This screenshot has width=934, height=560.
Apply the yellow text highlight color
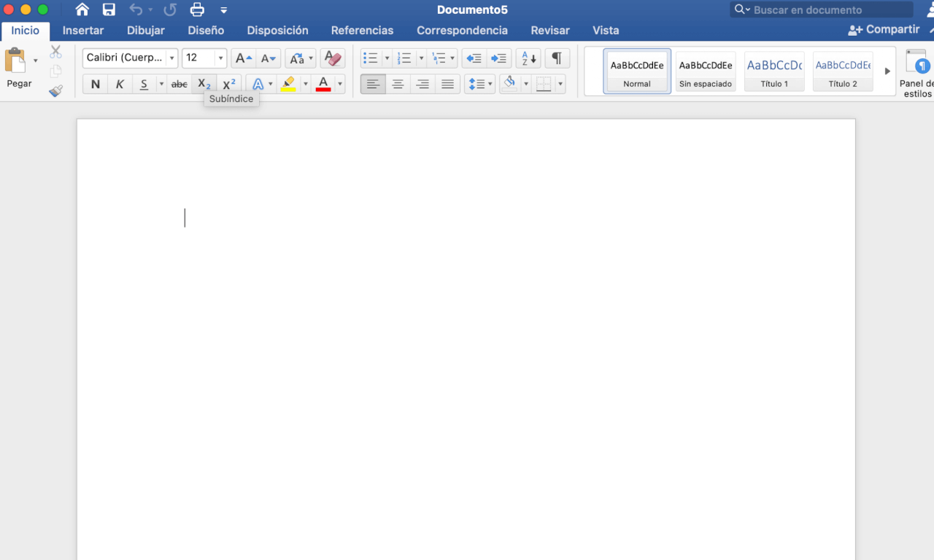click(x=288, y=85)
